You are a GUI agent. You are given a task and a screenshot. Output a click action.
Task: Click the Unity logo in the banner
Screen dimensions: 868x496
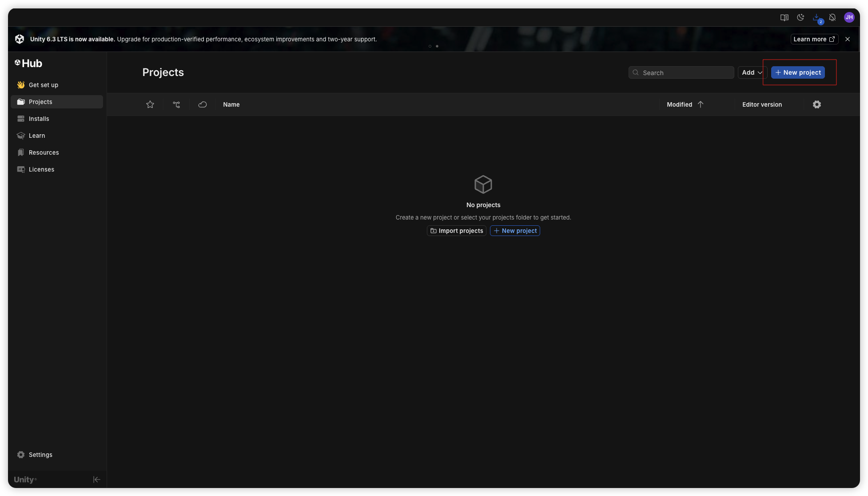[20, 39]
